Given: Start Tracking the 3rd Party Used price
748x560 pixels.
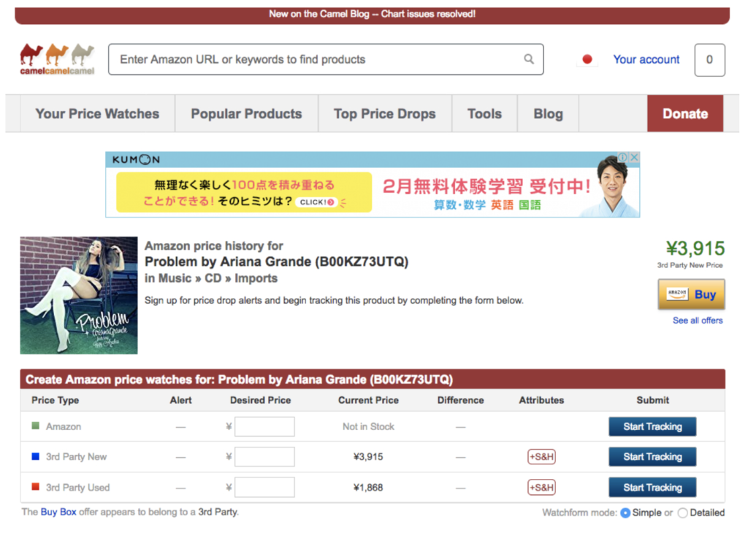Looking at the screenshot, I should pos(652,488).
